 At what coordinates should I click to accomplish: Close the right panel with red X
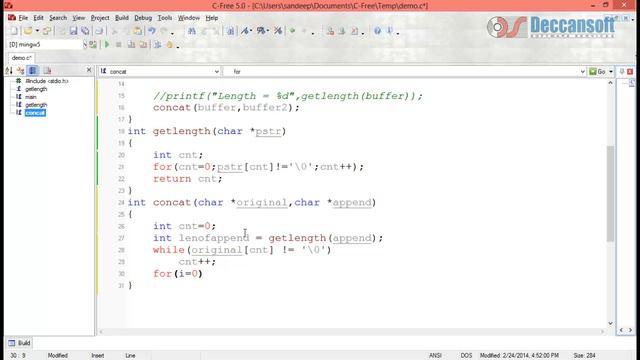click(x=630, y=71)
